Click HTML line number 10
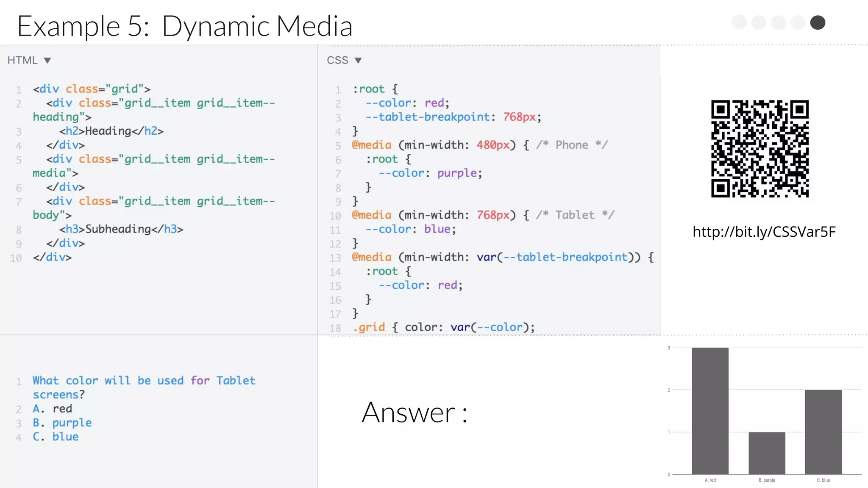 pos(16,258)
